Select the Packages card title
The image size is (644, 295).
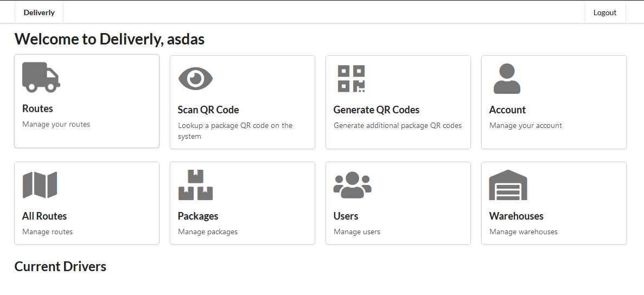[198, 216]
